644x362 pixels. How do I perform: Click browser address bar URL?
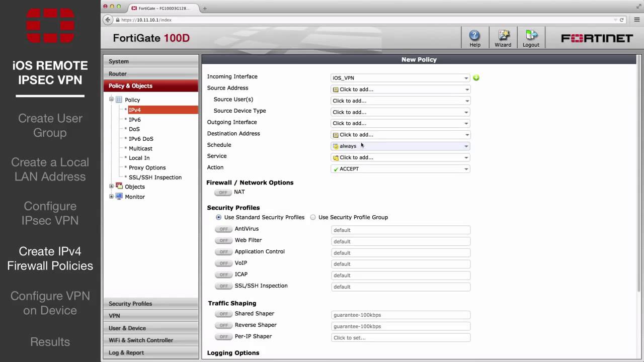coord(146,20)
